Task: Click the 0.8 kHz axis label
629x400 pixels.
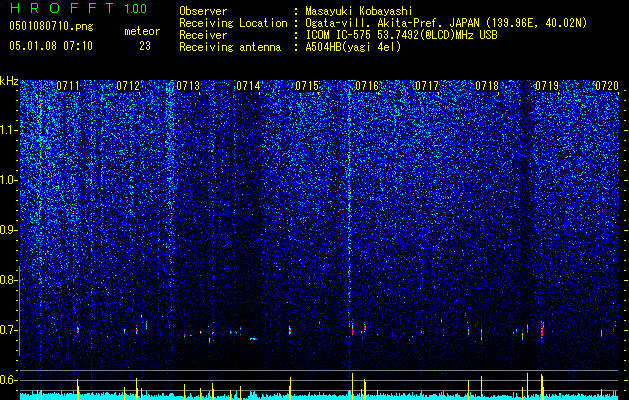Action: tap(8, 280)
